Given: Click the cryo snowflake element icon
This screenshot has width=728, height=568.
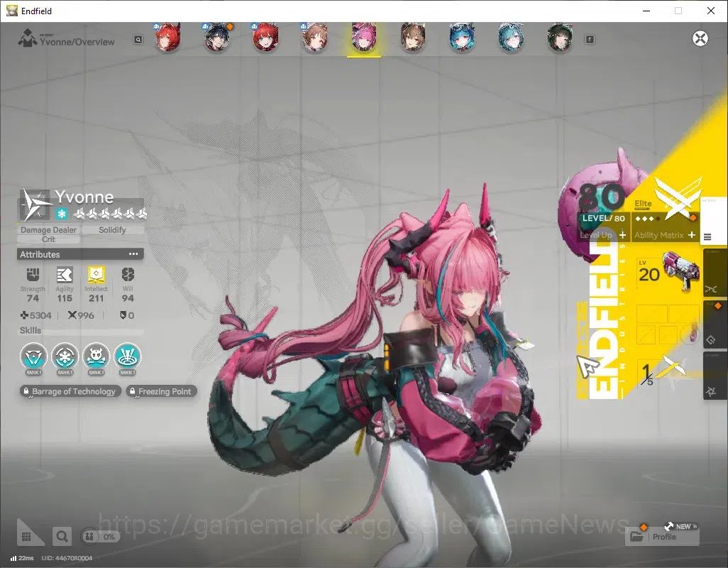Looking at the screenshot, I should click(62, 214).
